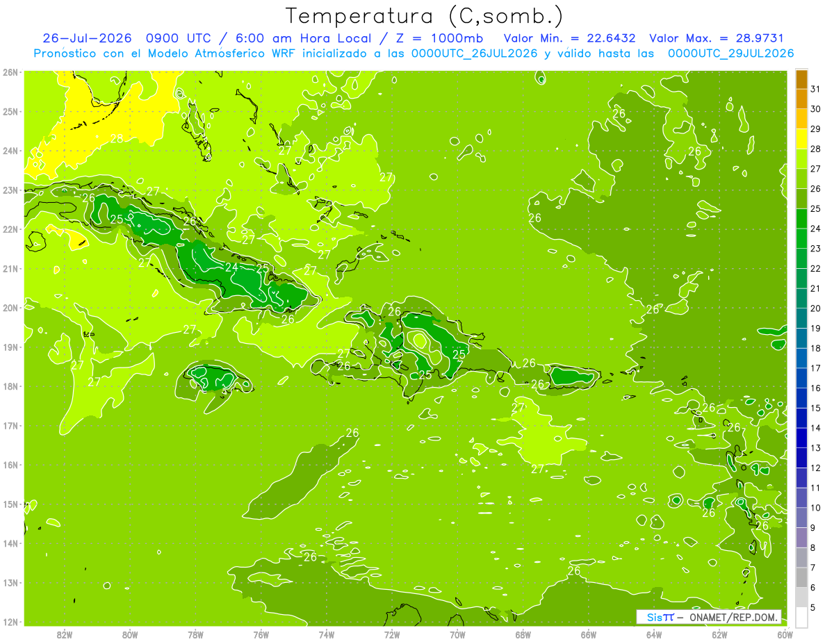
Task: Click the legend value '18'
Action: pyautogui.click(x=816, y=348)
